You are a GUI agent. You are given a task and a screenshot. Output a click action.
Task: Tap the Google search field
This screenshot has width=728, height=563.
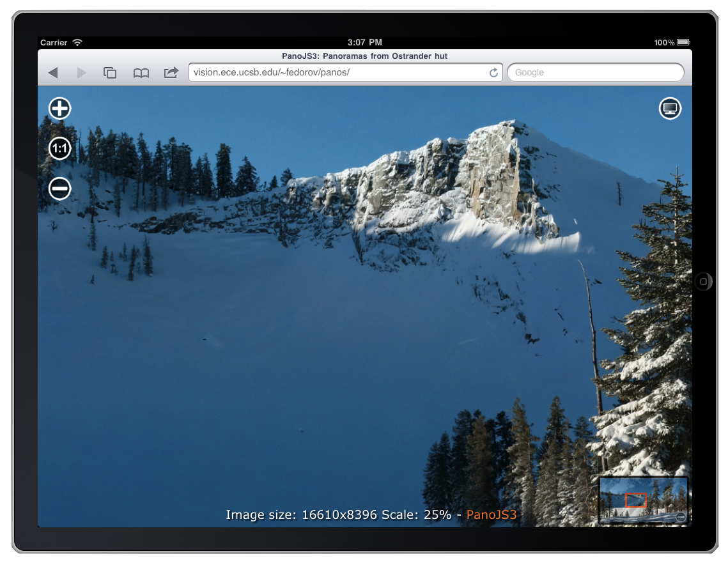[596, 72]
